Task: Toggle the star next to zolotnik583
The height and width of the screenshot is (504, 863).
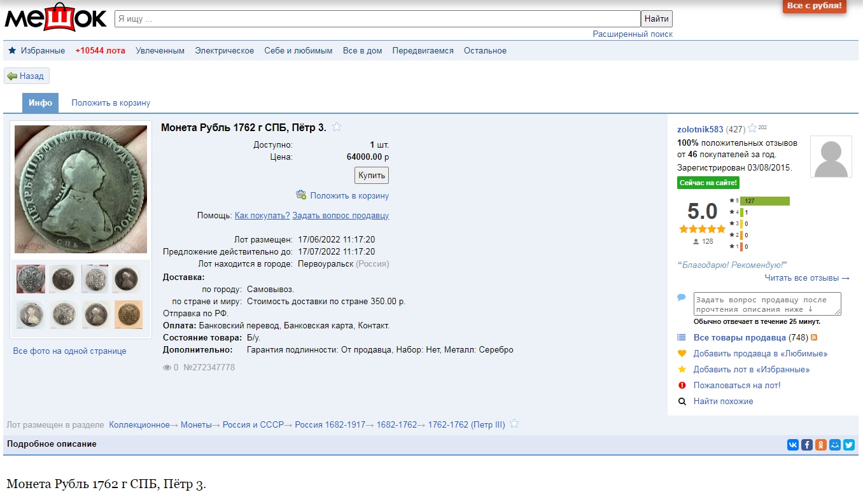Action: pyautogui.click(x=752, y=129)
